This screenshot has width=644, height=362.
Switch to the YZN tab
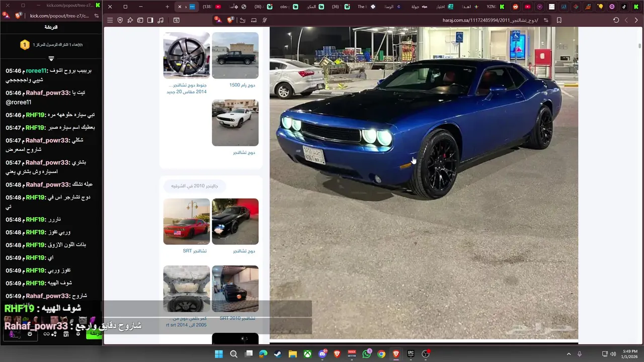(495, 7)
